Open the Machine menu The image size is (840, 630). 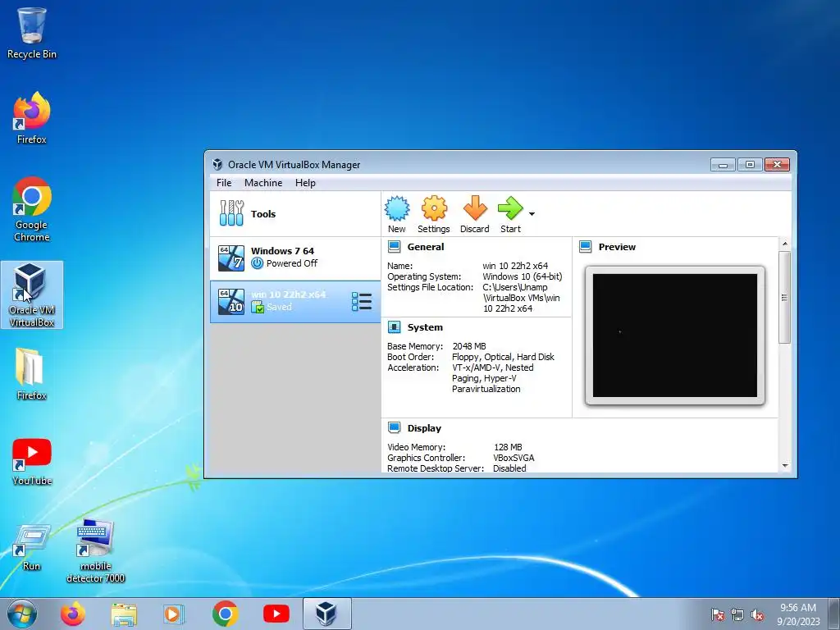[263, 183]
